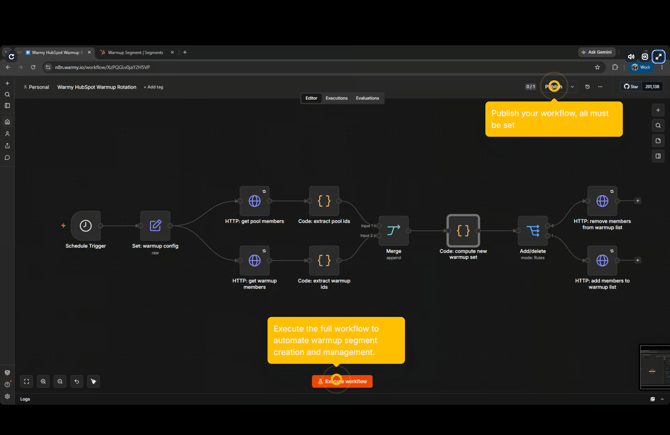Select the Code: extract warmup ids node
The height and width of the screenshot is (435, 670).
click(x=324, y=260)
